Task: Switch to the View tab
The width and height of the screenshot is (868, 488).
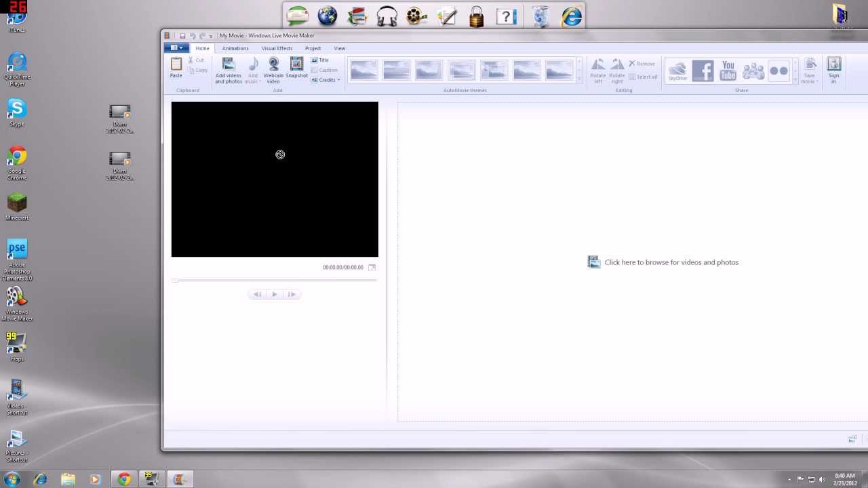Action: click(339, 48)
